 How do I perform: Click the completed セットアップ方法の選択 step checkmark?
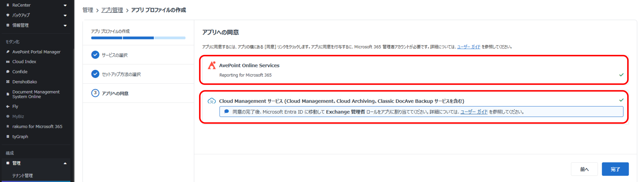pos(95,74)
